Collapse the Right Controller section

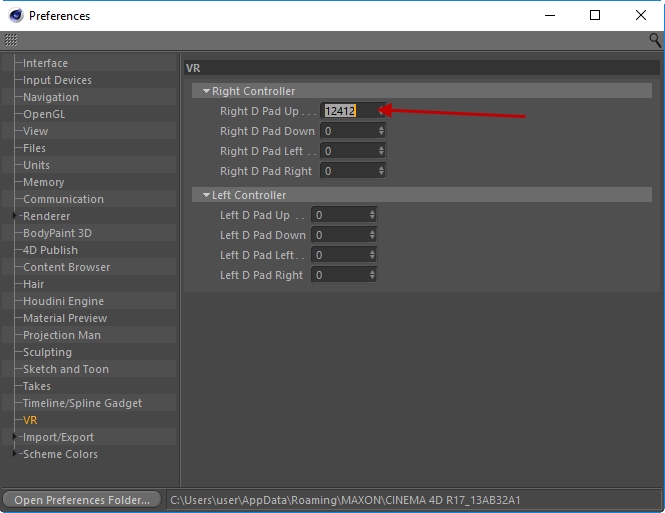coord(207,91)
